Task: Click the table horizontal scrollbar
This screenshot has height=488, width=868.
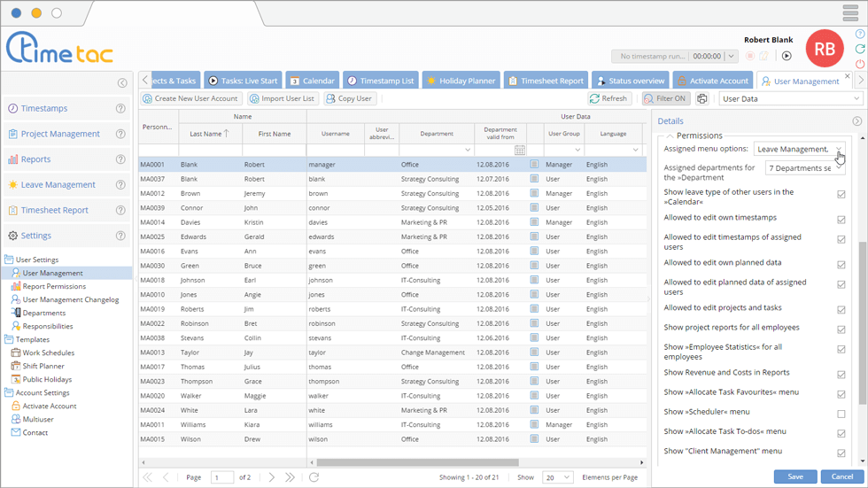Action: click(x=418, y=462)
